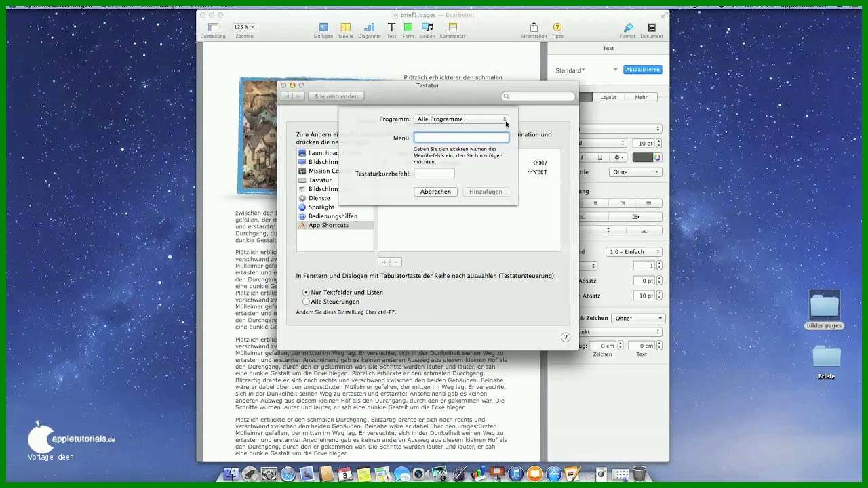Select 'Spotlight' in the shortcut list

click(x=335, y=207)
